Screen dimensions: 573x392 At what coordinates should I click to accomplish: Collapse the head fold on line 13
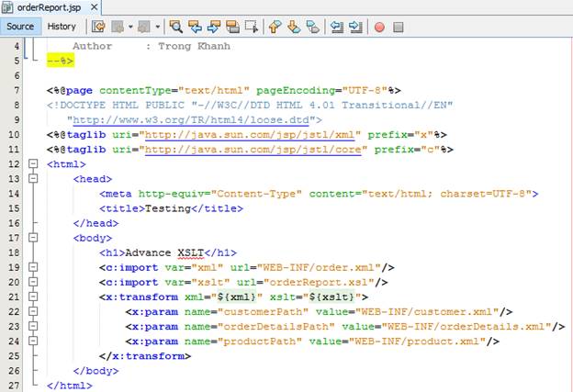click(x=33, y=178)
